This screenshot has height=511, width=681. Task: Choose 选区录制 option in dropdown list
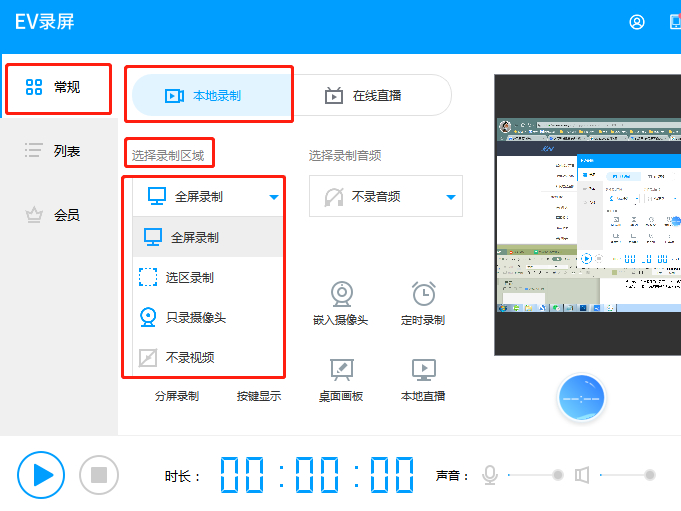click(x=208, y=277)
